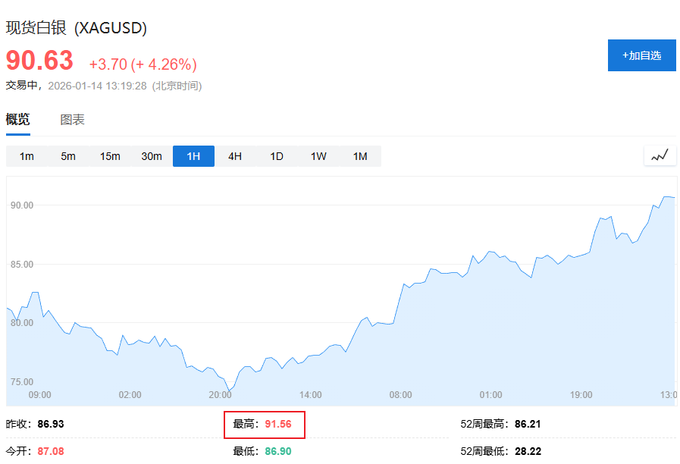Show the 1D daily chart
This screenshot has height=464, width=680.
click(x=277, y=156)
